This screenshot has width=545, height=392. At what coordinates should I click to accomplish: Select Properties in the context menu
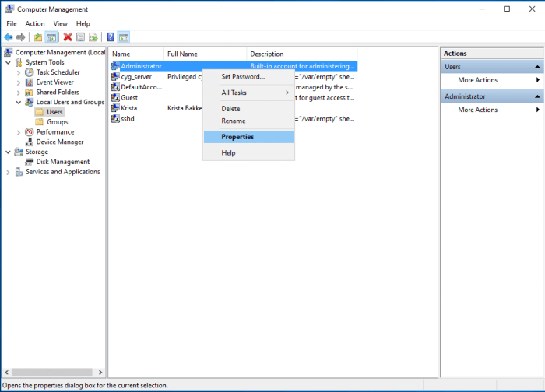pyautogui.click(x=249, y=137)
